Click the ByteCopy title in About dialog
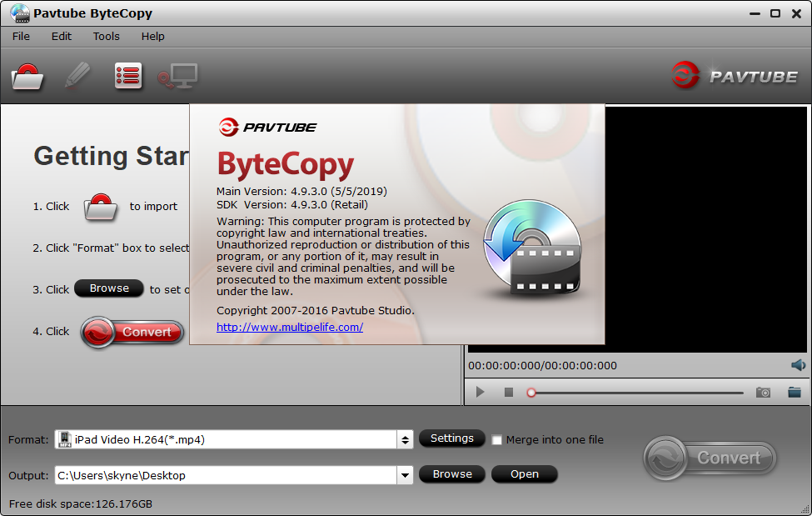Viewport: 812px width, 516px height. pos(286,164)
